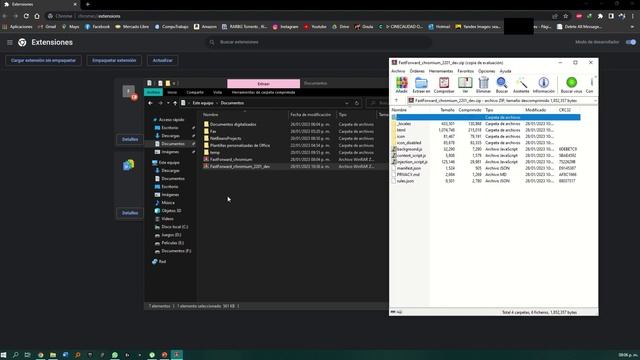
Task: Open the Ayuda menu in WinRAR
Action: tap(505, 71)
